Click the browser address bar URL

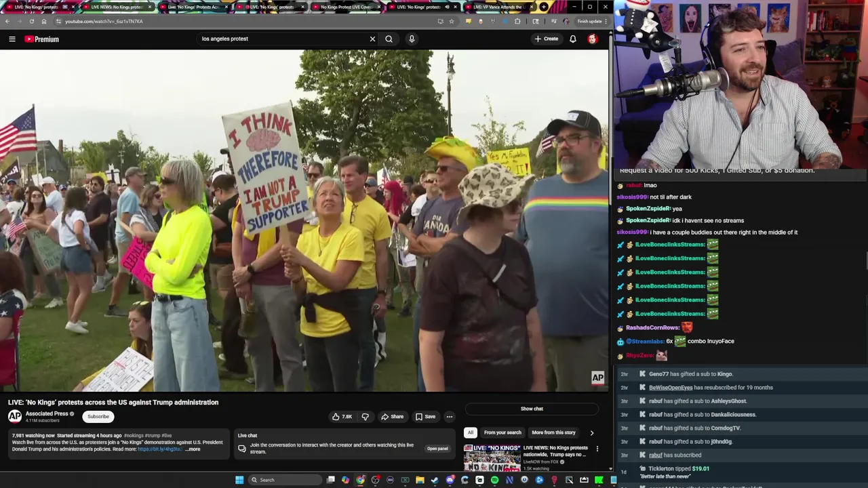pyautogui.click(x=104, y=21)
